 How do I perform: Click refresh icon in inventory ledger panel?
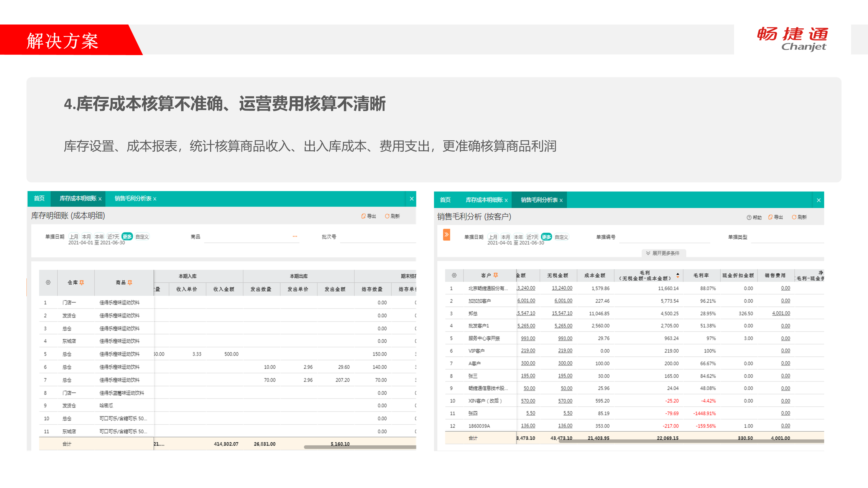tap(387, 216)
